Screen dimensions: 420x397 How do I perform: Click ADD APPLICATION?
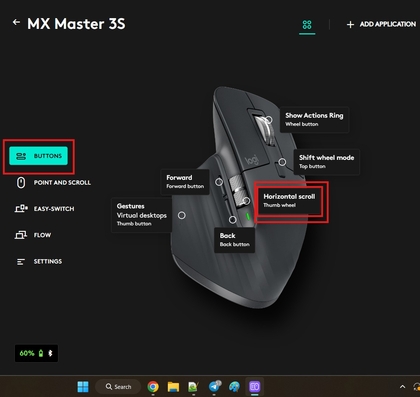(381, 24)
